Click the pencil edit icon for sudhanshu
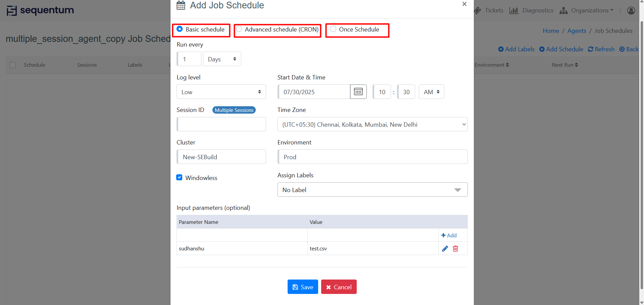Image resolution: width=644 pixels, height=305 pixels. [x=445, y=249]
